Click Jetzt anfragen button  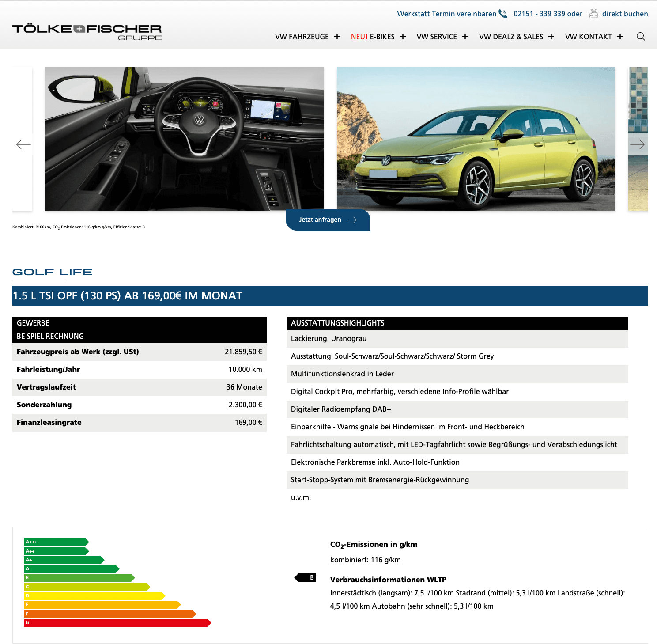click(x=328, y=220)
